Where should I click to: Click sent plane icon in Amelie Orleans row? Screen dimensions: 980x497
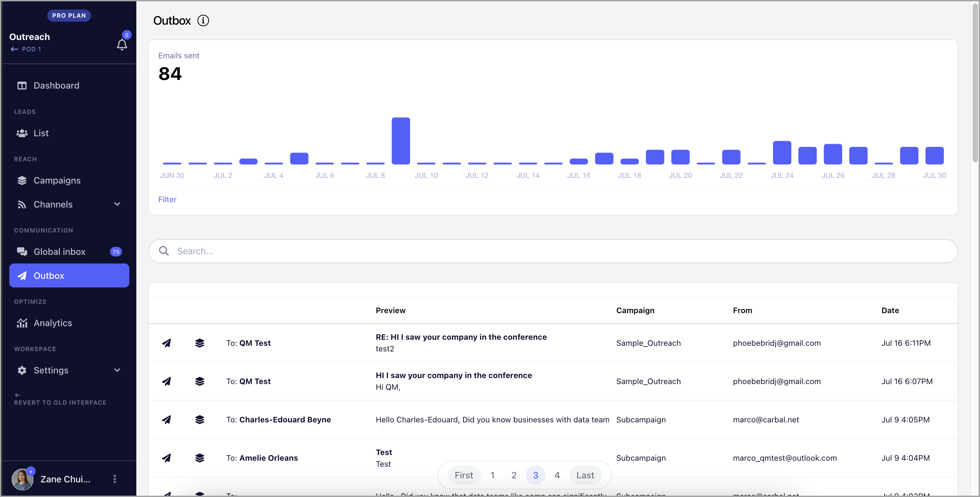click(167, 458)
